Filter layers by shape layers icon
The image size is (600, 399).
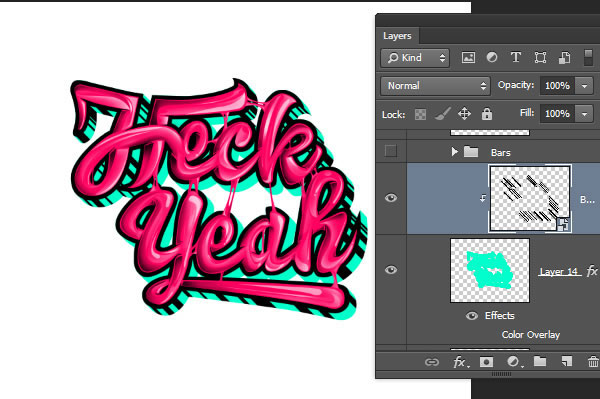[540, 58]
